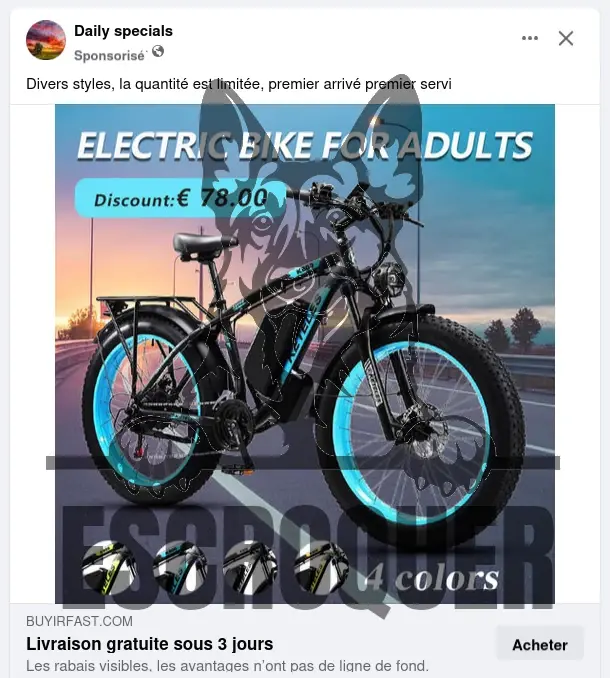The width and height of the screenshot is (610, 678).
Task: Select the leftmost yellow bike color thumbnail
Action: tap(109, 567)
